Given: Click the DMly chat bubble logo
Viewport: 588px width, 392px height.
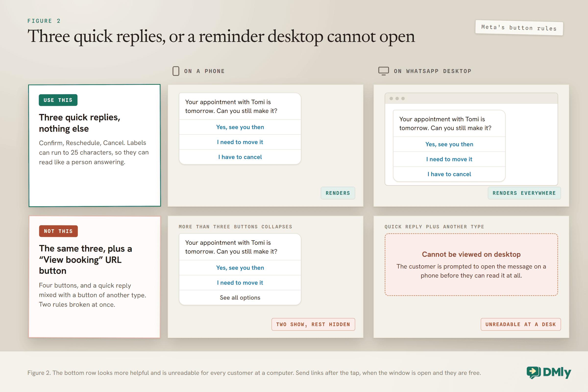Looking at the screenshot, I should pyautogui.click(x=534, y=372).
